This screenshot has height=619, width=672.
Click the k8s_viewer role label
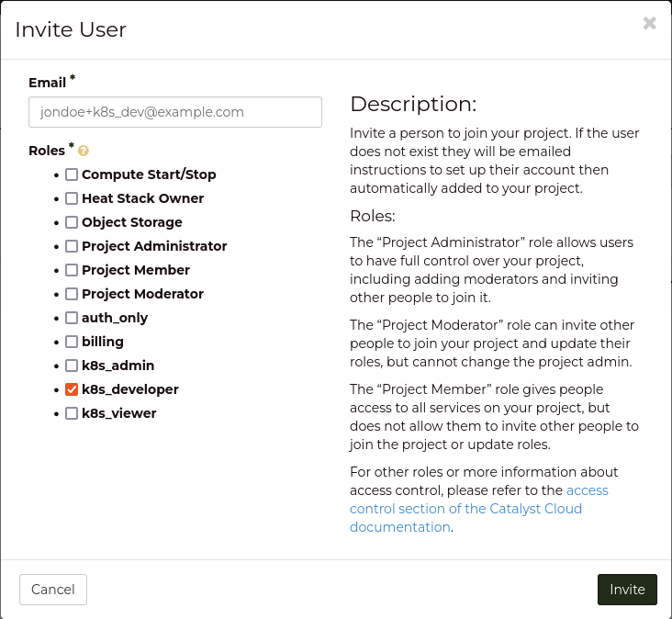click(x=118, y=413)
